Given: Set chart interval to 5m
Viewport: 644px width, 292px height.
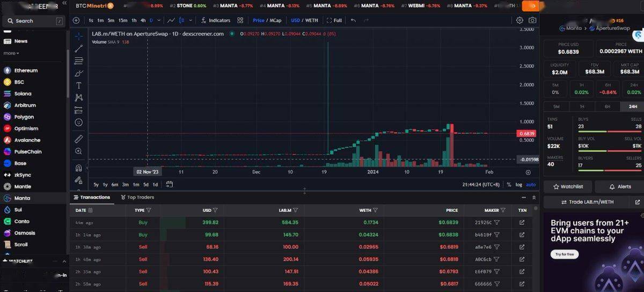Looking at the screenshot, I should 111,20.
